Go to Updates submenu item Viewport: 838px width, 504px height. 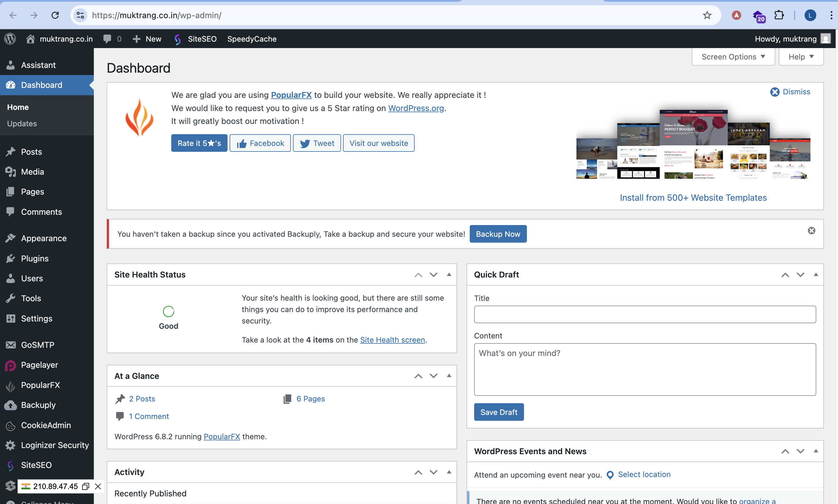22,124
